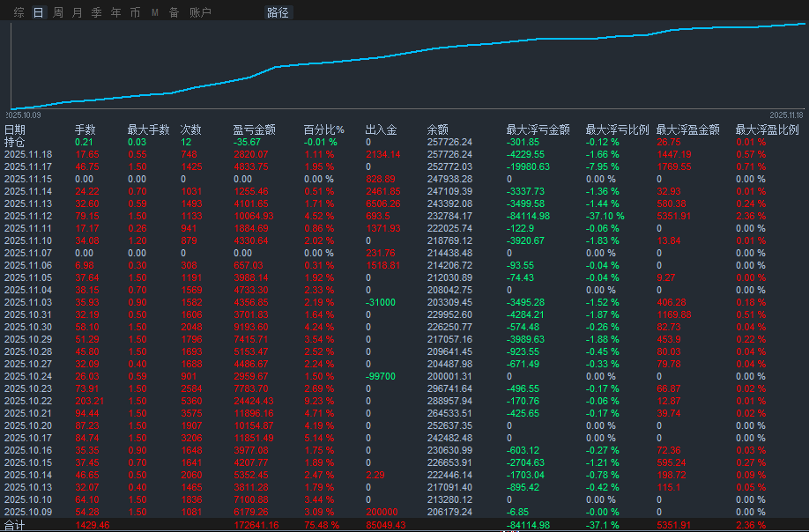The image size is (809, 532).
Task: Click max floating loss ratio -37.10 %
Action: point(605,216)
